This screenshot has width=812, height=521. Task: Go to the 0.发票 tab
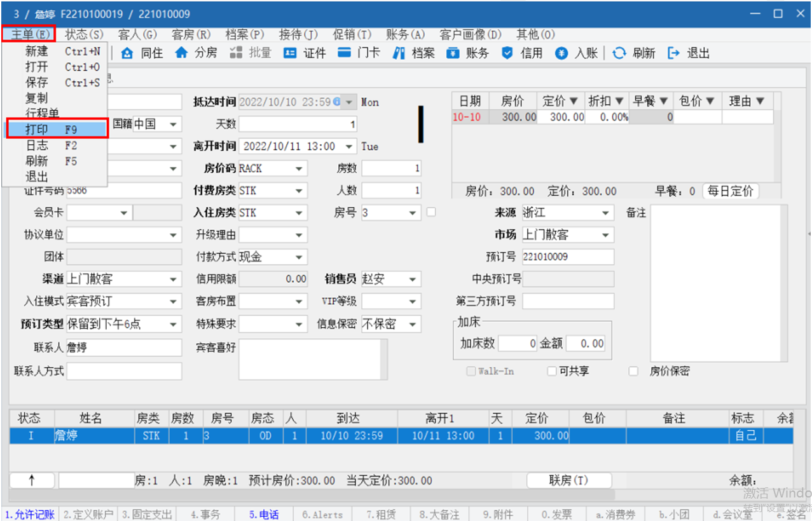[x=556, y=515]
